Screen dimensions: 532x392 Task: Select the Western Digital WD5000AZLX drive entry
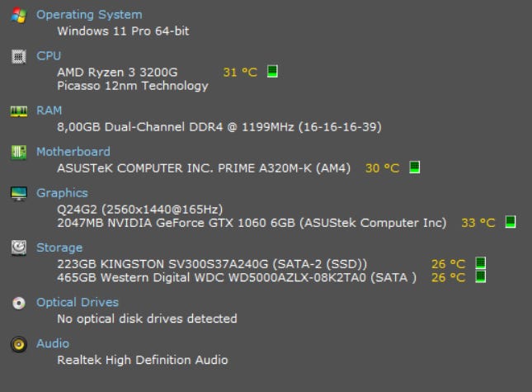tap(237, 277)
